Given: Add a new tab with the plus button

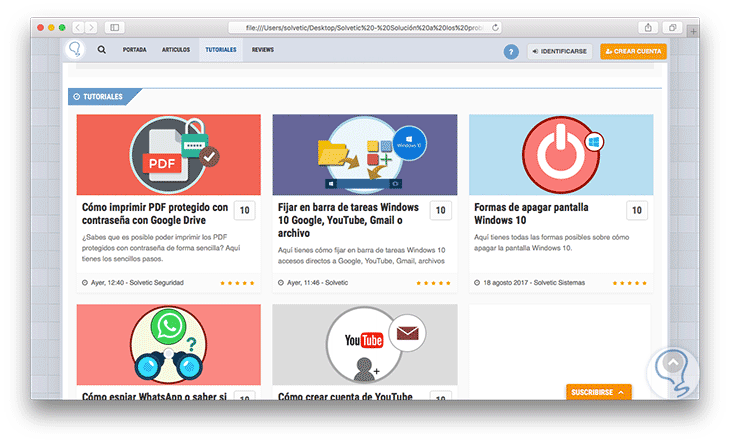Looking at the screenshot, I should click(694, 31).
